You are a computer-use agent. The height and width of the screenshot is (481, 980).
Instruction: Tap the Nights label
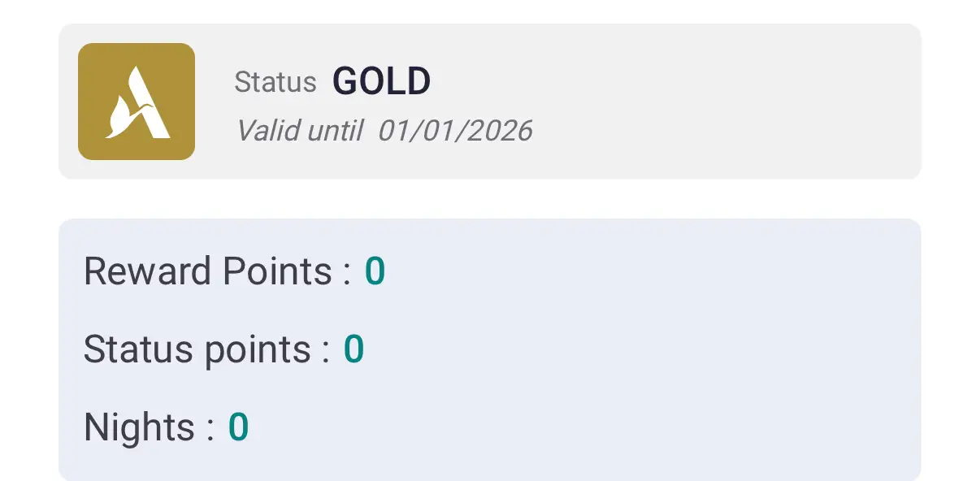point(140,427)
